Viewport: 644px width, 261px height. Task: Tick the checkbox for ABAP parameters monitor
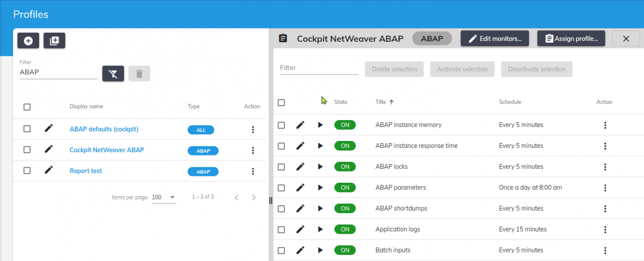point(281,188)
